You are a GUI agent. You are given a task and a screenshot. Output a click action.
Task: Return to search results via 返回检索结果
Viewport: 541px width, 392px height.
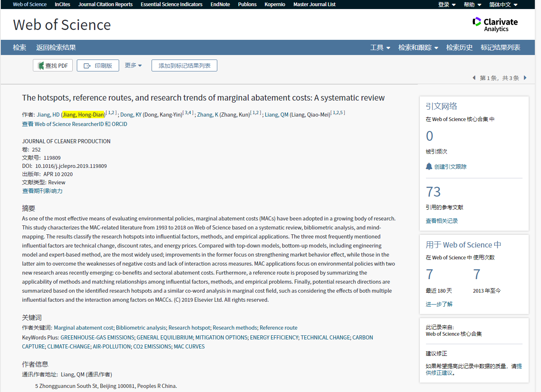tap(56, 48)
